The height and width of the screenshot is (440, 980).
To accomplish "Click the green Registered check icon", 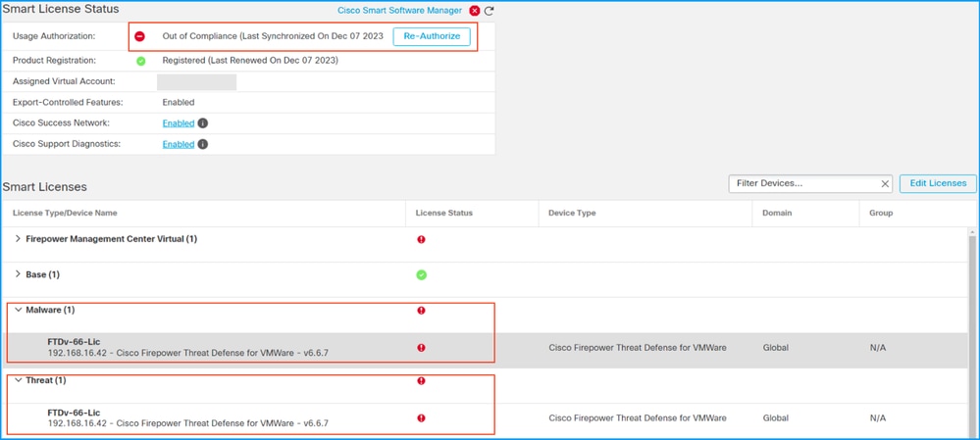I will tap(141, 61).
